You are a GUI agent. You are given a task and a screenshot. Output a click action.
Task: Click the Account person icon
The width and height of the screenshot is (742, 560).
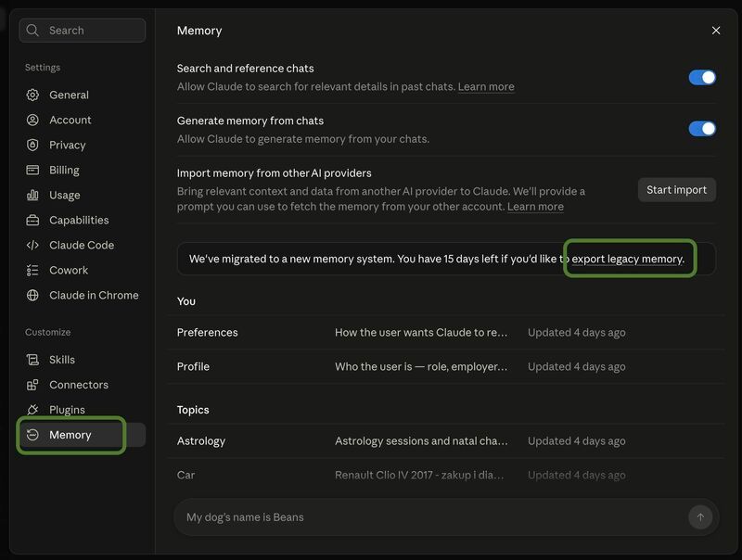(32, 120)
